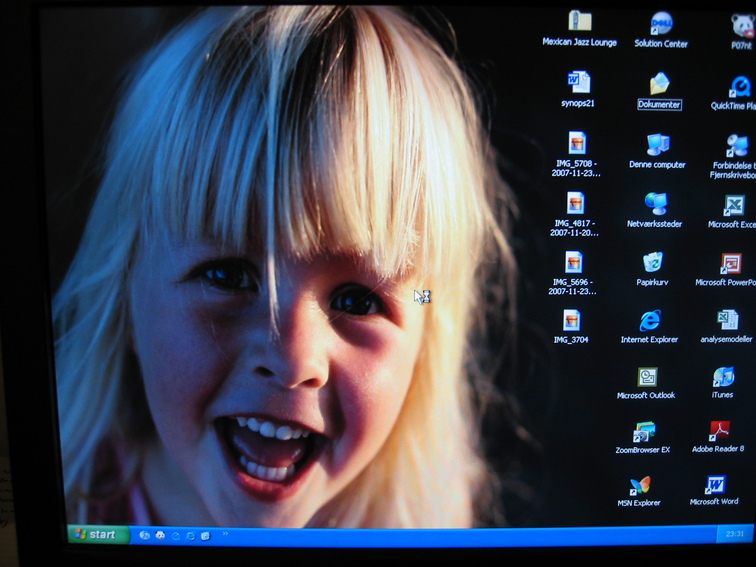Image resolution: width=756 pixels, height=567 pixels.
Task: Open the Internet Explorer desktop icon
Action: pyautogui.click(x=649, y=321)
